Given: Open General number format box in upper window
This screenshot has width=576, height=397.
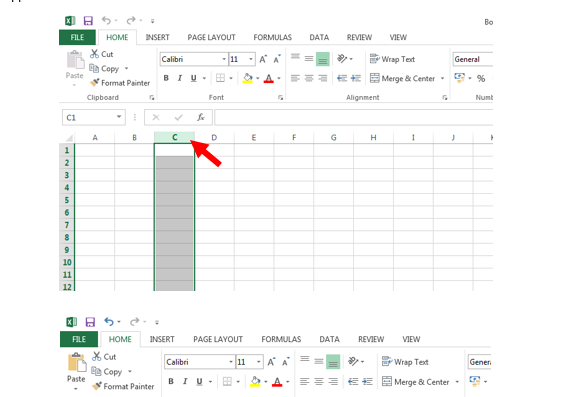Looking at the screenshot, I should [x=472, y=59].
